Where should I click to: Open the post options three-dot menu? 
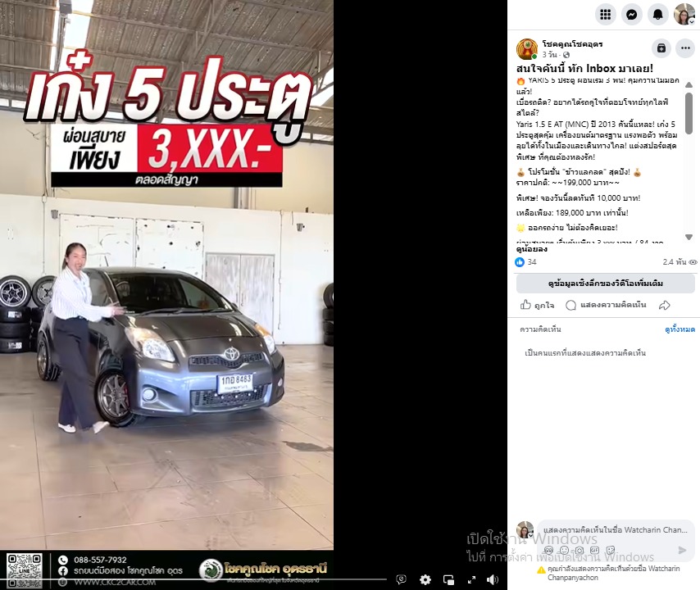[685, 48]
